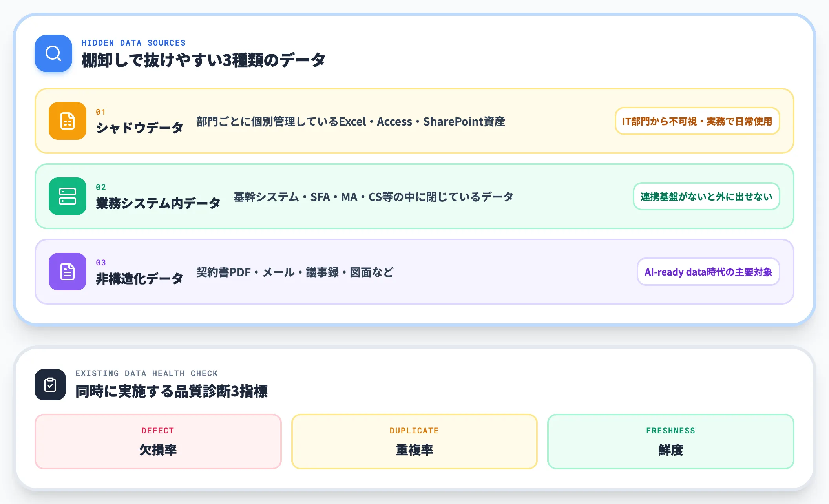The height and width of the screenshot is (504, 829).
Task: Click the orange spreadsheet icon for シャドウデータ
Action: (68, 121)
